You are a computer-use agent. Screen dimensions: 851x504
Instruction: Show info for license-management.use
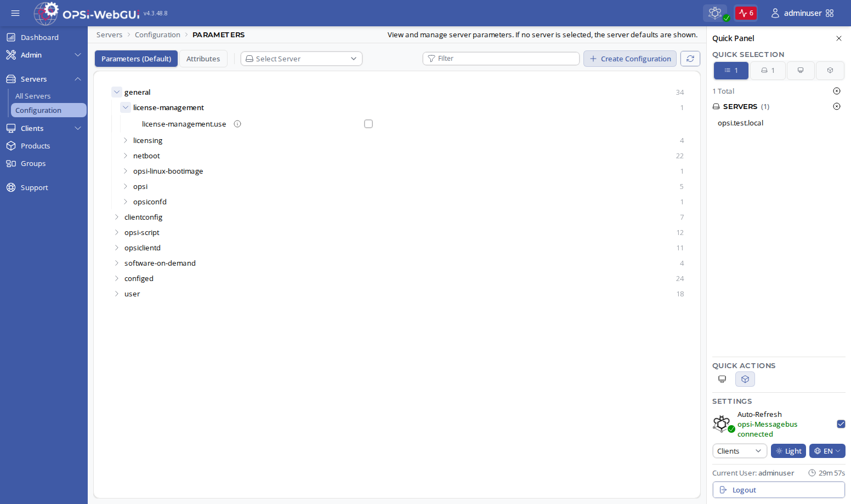(237, 124)
